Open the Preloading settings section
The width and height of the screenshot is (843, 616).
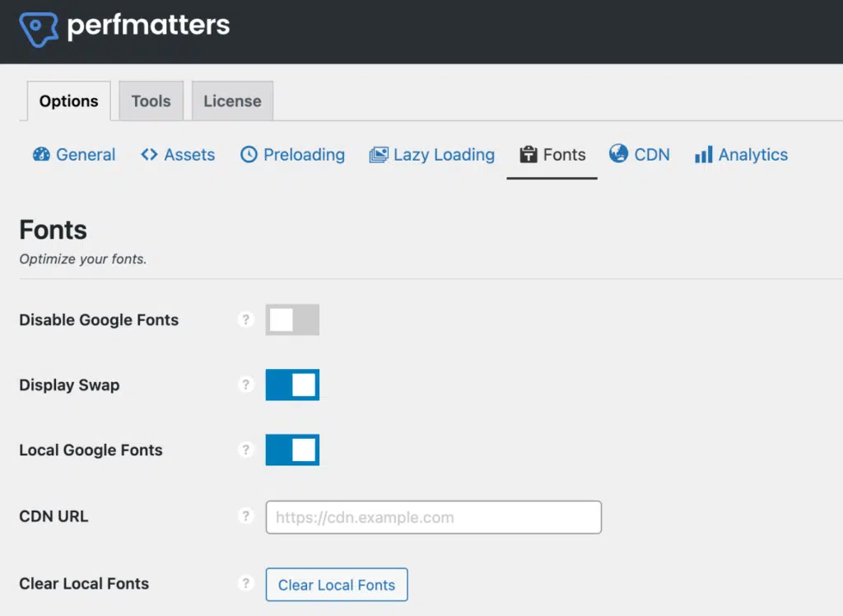(x=292, y=155)
